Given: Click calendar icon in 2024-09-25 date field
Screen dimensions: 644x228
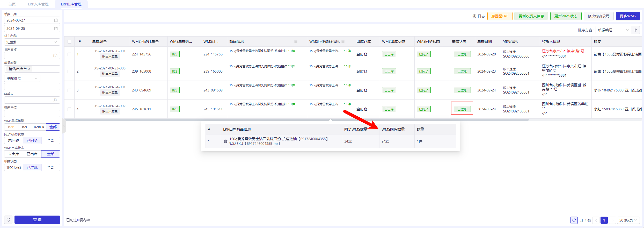Looking at the screenshot, I should point(56,28).
